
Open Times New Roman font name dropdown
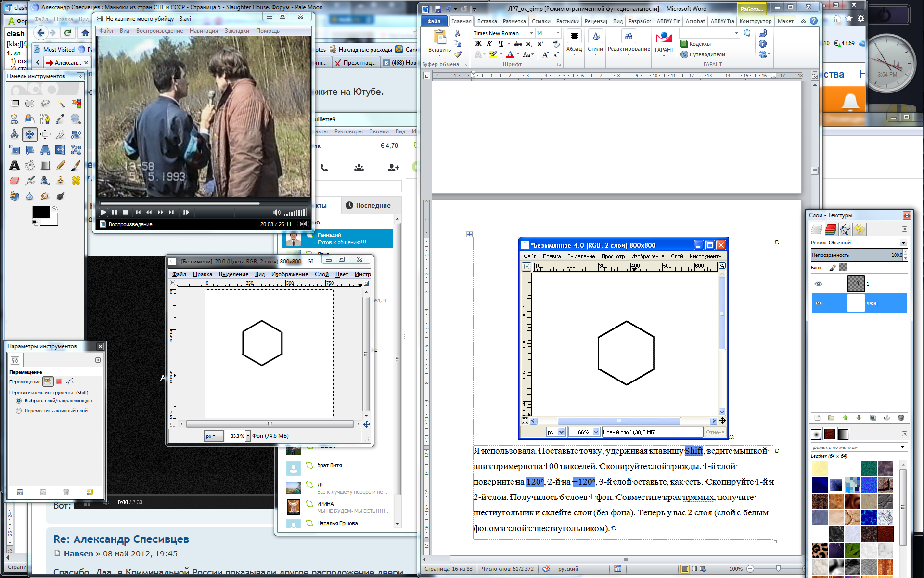(x=531, y=33)
